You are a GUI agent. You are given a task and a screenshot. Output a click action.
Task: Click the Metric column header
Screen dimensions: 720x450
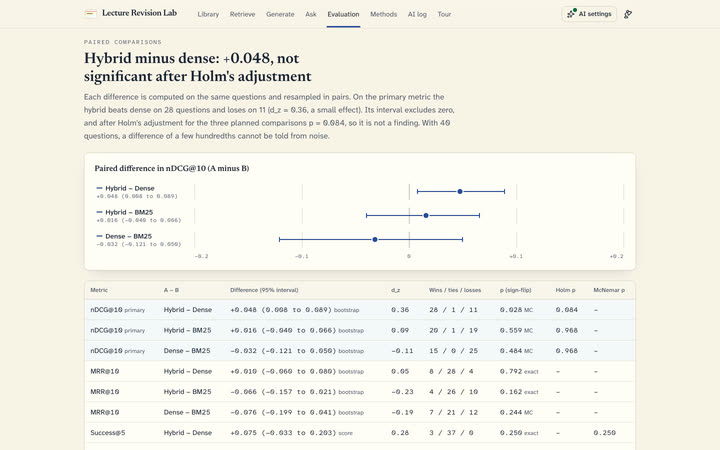coord(99,290)
